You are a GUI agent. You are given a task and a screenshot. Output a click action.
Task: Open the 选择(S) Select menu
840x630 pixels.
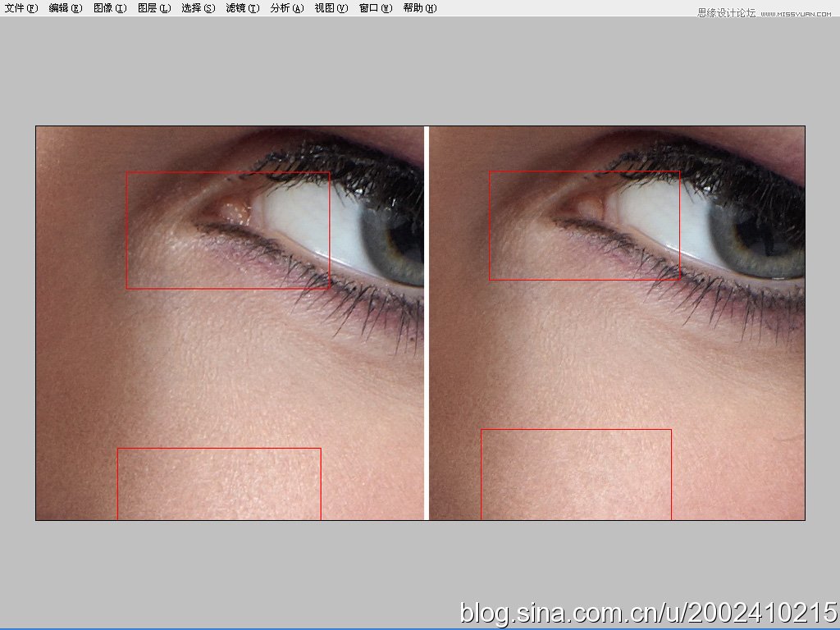coord(199,8)
